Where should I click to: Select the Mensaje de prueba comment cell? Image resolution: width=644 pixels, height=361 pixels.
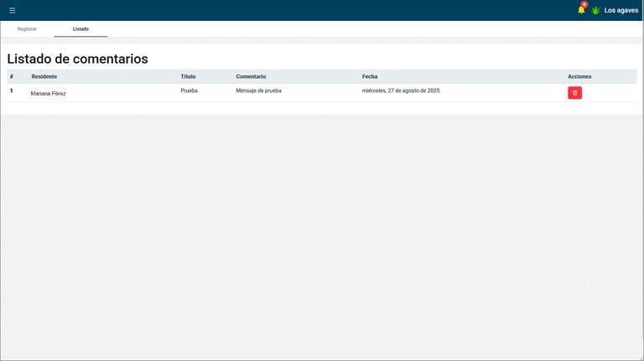coord(259,90)
